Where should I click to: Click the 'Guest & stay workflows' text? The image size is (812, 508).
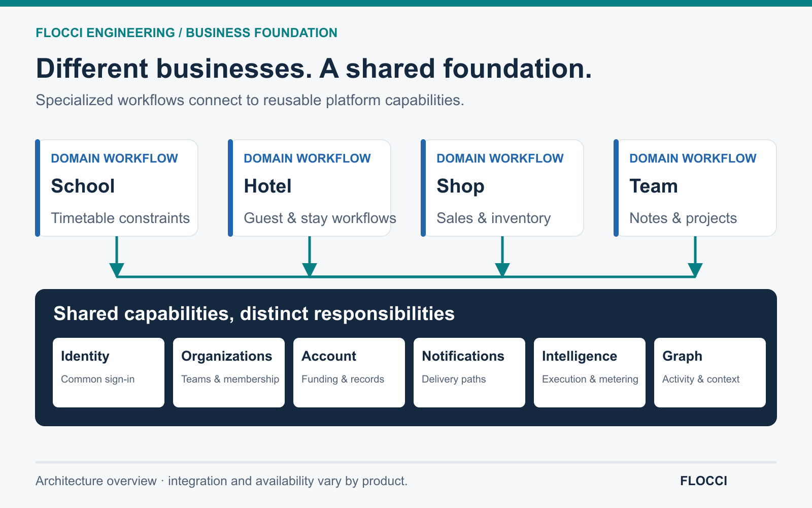320,218
